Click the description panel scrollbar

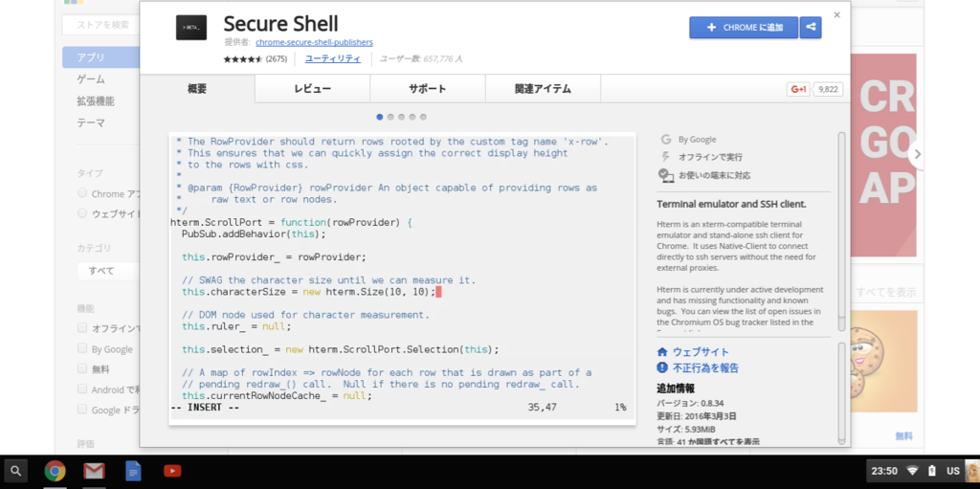pos(841,232)
